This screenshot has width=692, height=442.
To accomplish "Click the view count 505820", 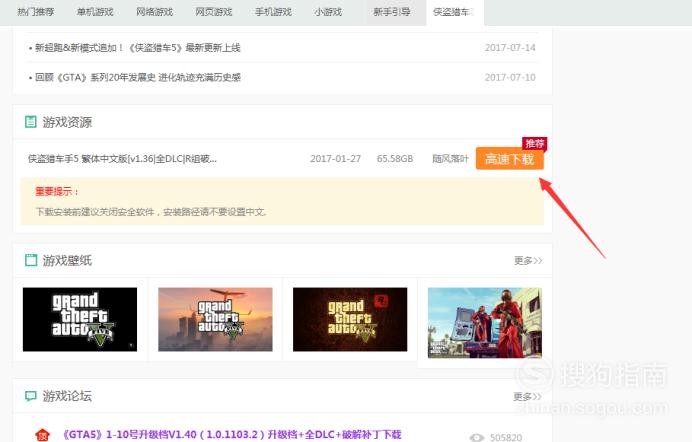I will tap(506, 437).
